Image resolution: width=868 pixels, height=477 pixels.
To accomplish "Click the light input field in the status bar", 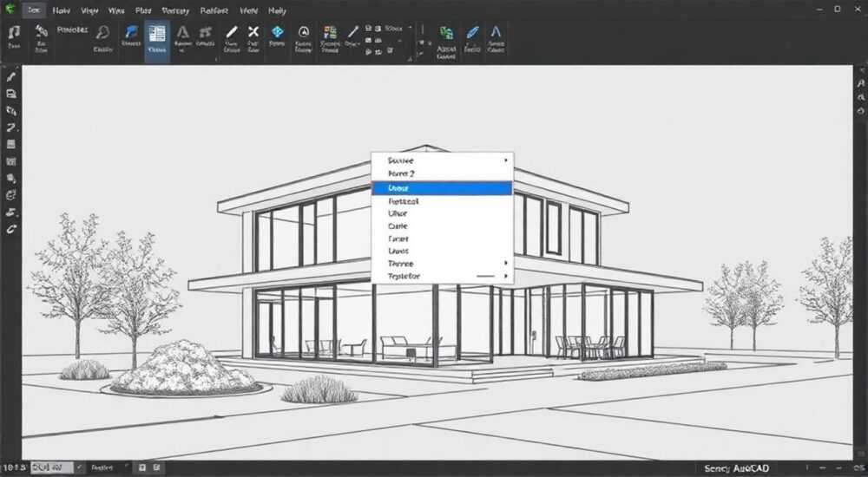I will click(51, 467).
